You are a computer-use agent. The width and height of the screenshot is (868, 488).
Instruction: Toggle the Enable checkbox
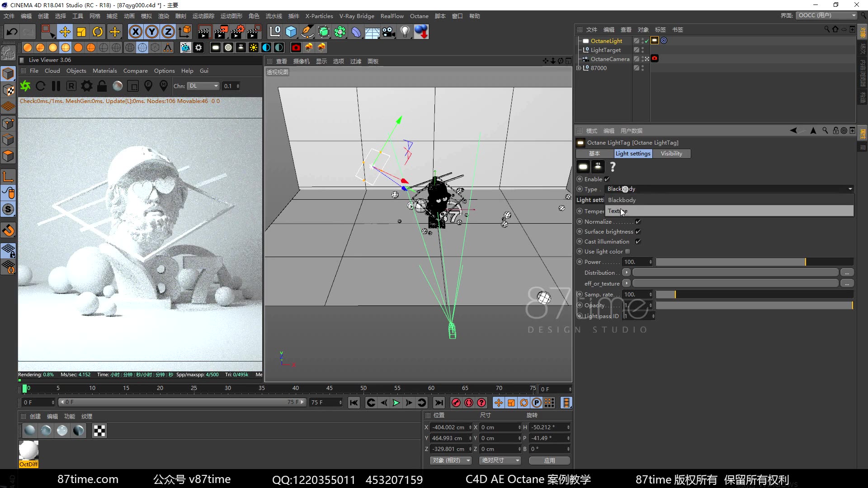[607, 179]
